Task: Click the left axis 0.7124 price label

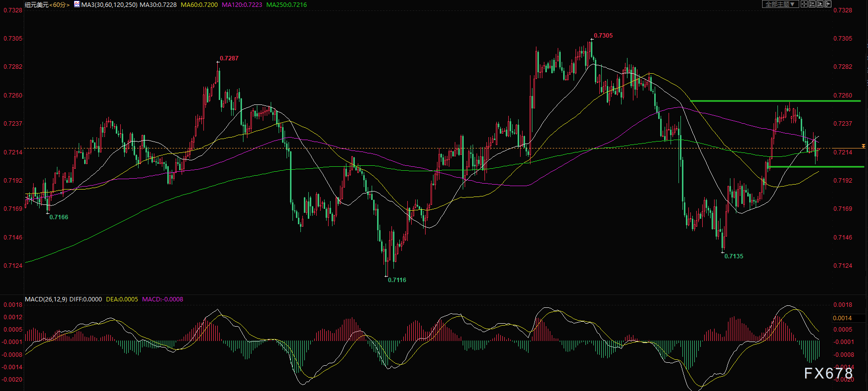Action: pyautogui.click(x=13, y=266)
